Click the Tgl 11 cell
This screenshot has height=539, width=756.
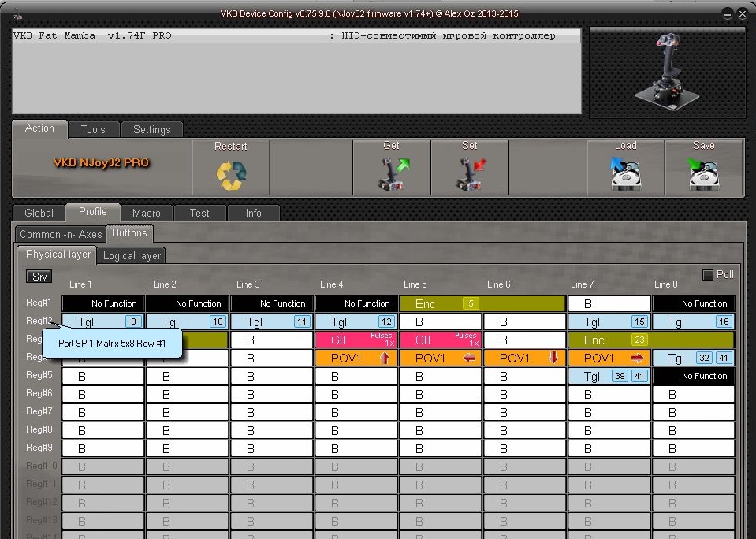[x=271, y=322]
